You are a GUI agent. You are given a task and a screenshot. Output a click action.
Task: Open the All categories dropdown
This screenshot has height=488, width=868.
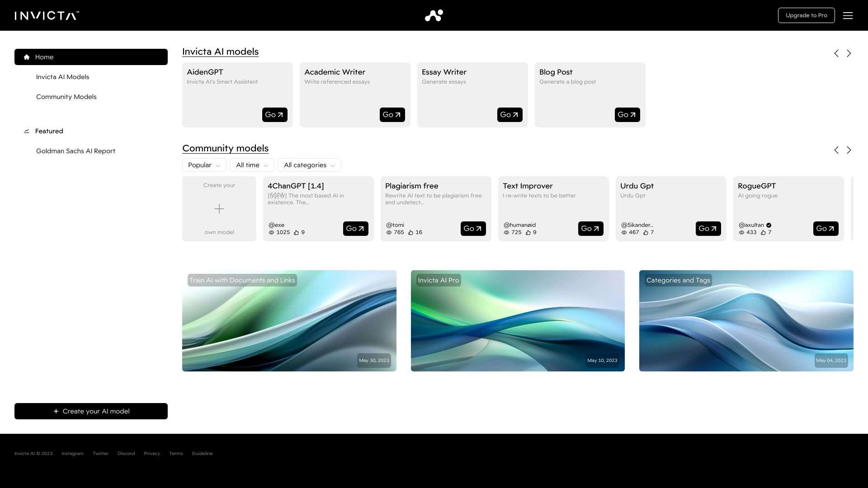[x=309, y=165]
